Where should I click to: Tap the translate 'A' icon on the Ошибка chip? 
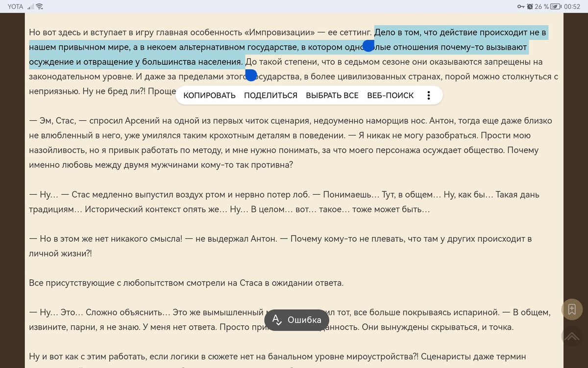point(276,320)
